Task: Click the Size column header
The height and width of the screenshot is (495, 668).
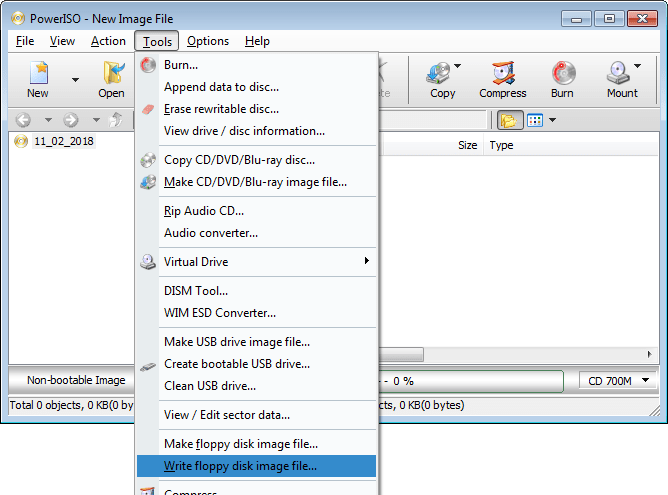Action: (433, 145)
